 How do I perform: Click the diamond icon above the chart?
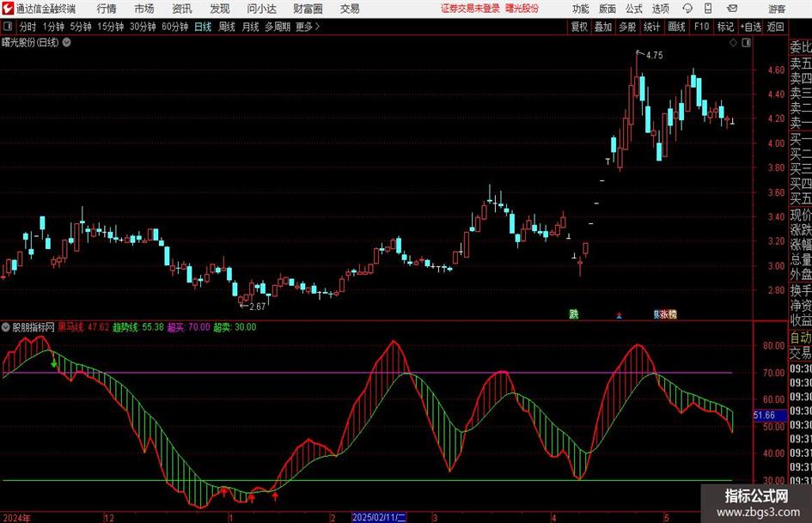(733, 43)
